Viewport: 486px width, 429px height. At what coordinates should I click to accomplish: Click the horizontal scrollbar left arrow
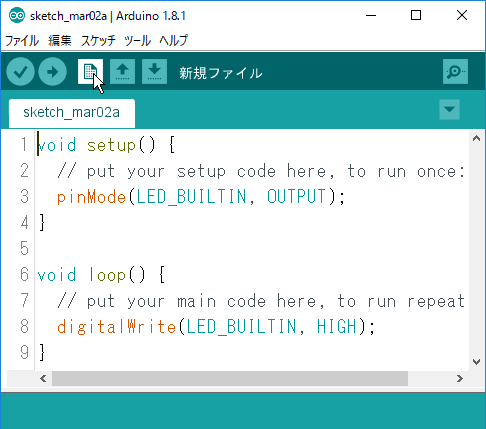43,378
